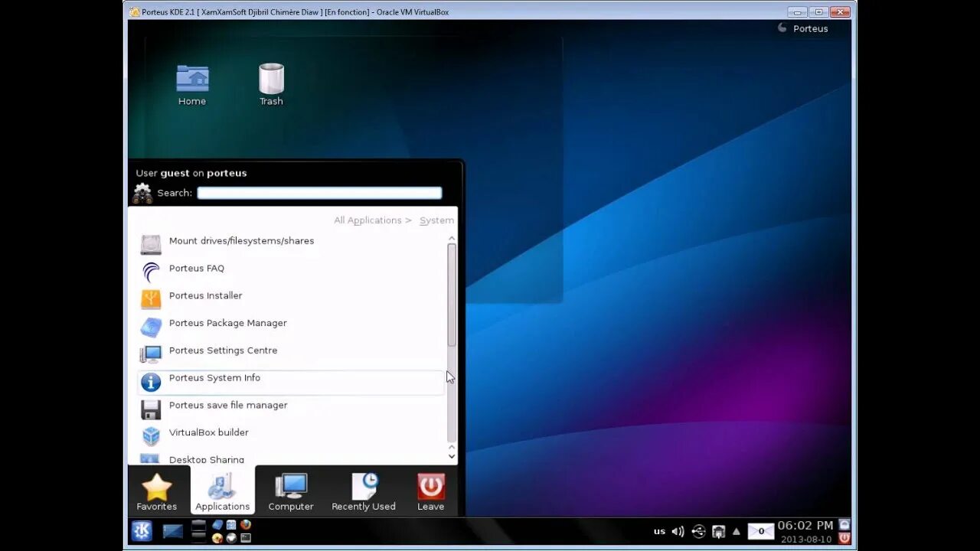
Task: Click the binoculars search icon
Action: point(142,194)
